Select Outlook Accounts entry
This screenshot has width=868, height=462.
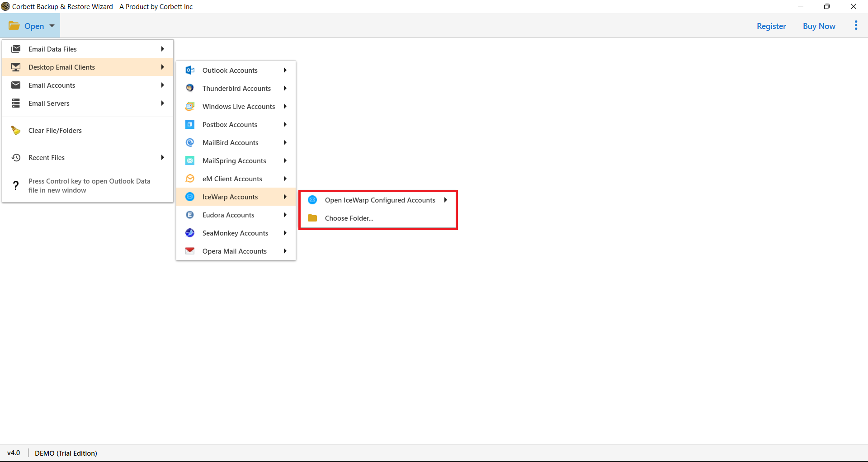(x=236, y=70)
